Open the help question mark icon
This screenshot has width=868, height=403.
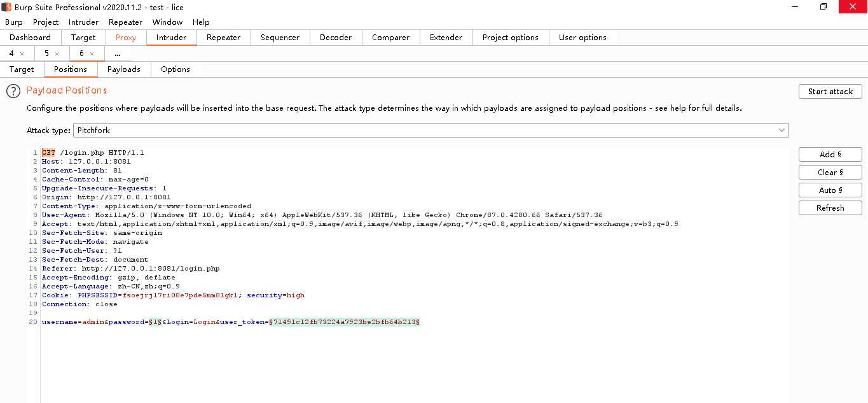(13, 91)
